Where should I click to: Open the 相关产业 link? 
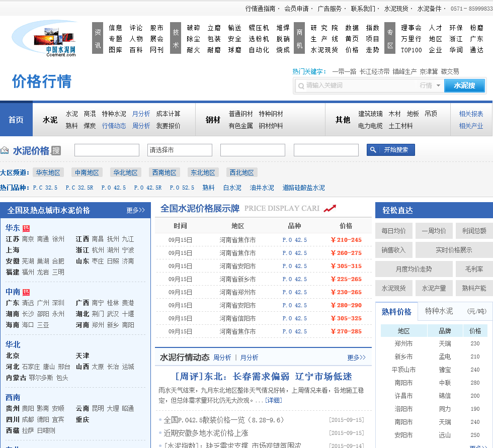471,126
